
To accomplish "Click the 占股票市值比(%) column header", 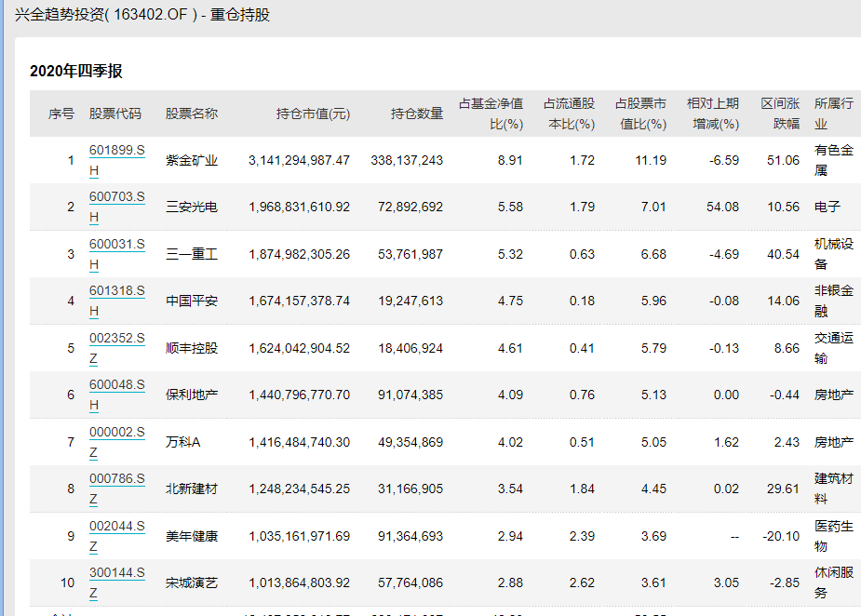I will coord(640,114).
